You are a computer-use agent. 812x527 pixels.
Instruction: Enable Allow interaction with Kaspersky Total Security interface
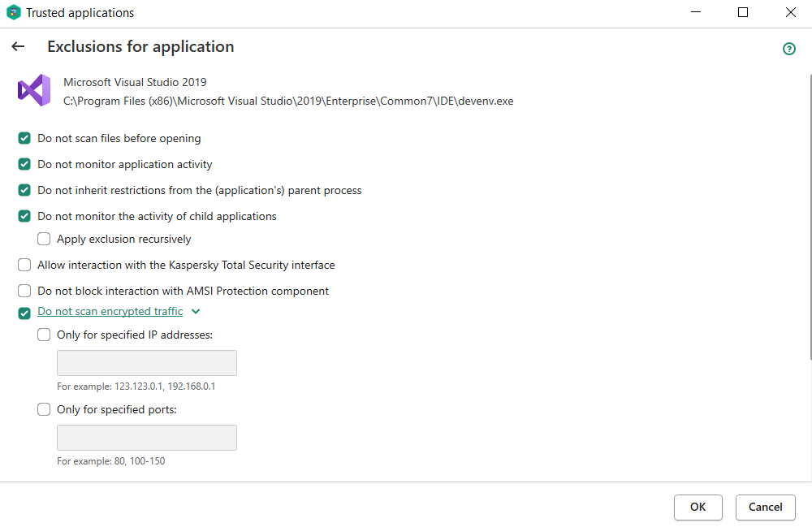tap(24, 266)
